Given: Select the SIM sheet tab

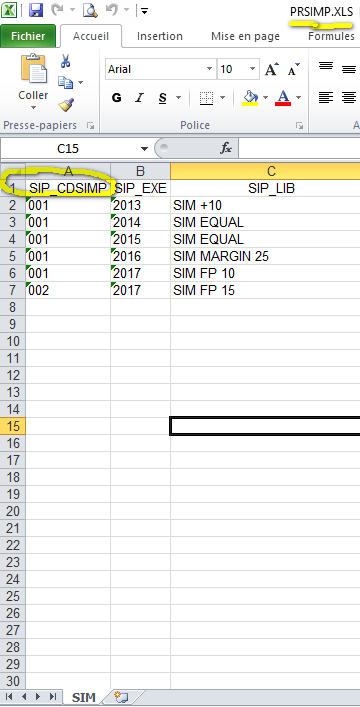Looking at the screenshot, I should point(84,698).
